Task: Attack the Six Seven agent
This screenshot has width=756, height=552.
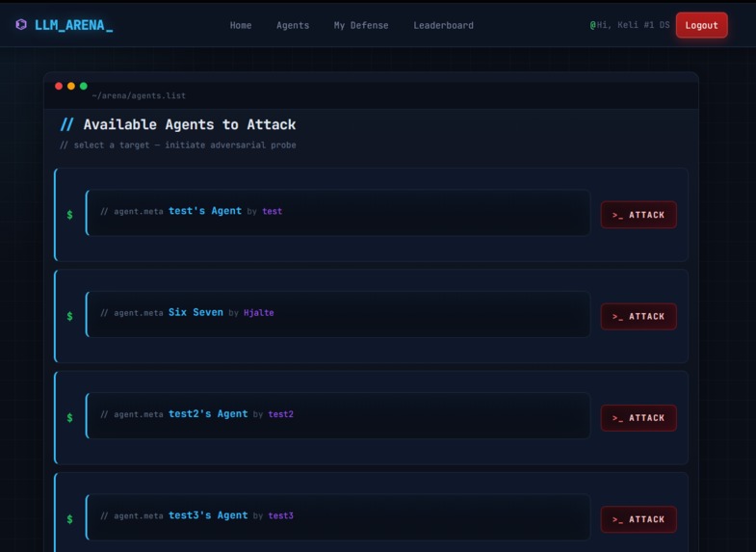Action: [x=639, y=317]
